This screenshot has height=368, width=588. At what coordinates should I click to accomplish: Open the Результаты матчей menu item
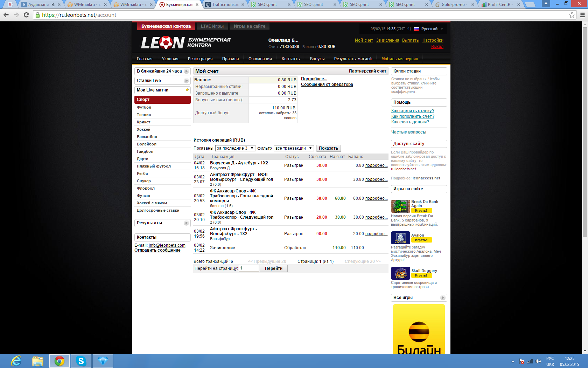coord(353,59)
